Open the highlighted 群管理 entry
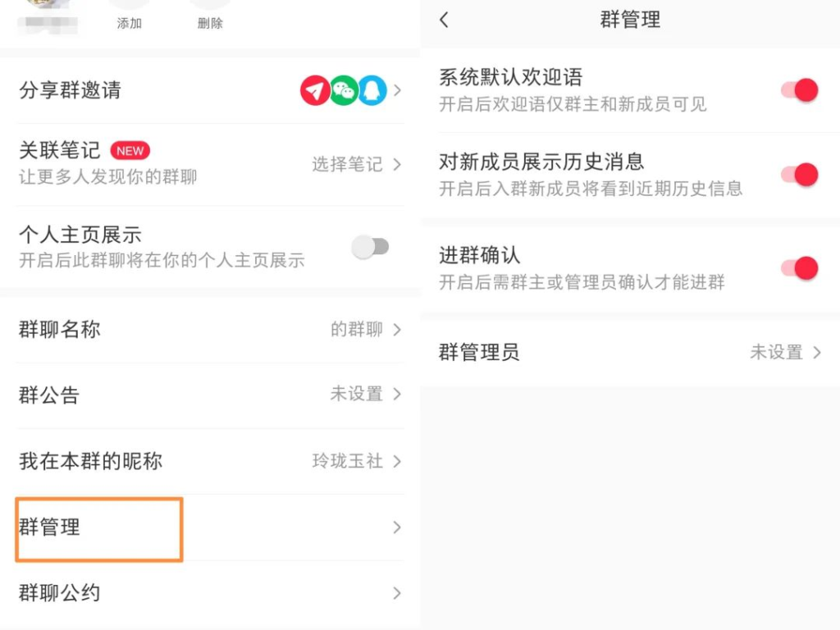 pyautogui.click(x=98, y=529)
